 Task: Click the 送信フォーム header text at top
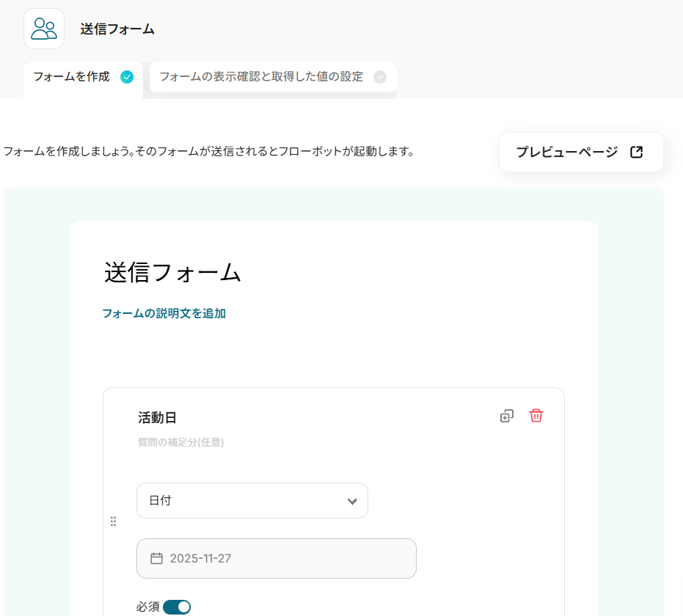coord(117,29)
